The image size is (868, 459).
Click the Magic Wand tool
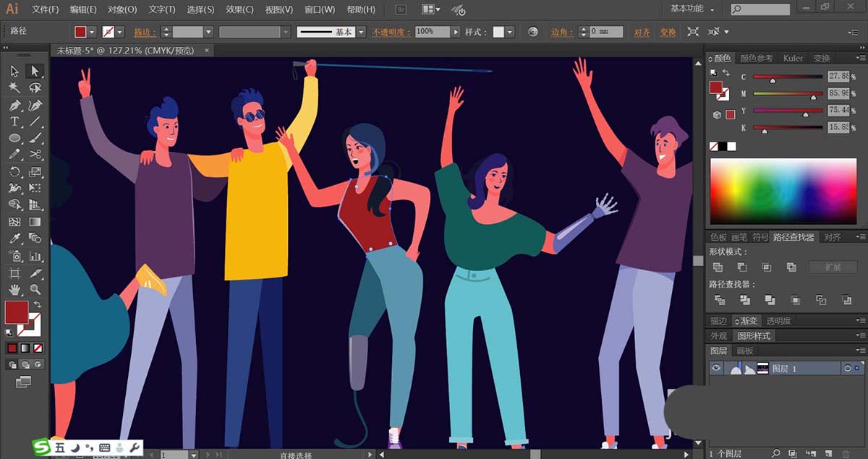click(14, 87)
